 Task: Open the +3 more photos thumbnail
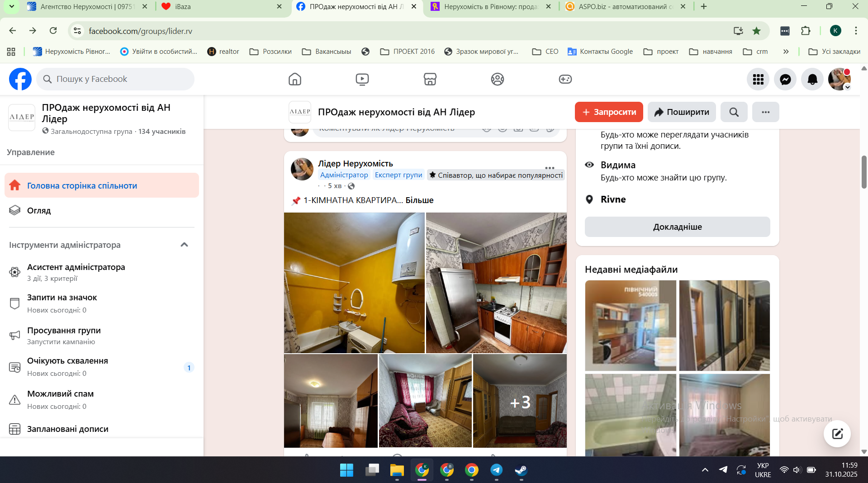point(520,401)
